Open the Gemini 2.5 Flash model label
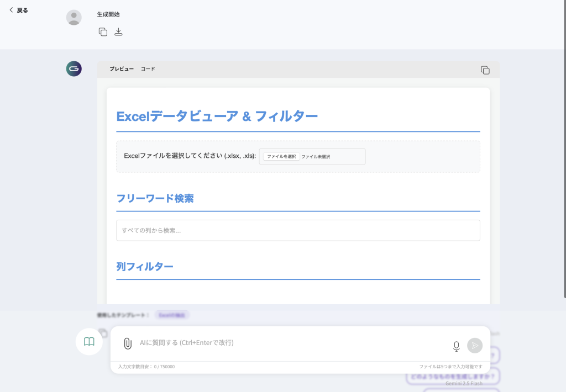Viewport: 566px width, 392px height. [464, 383]
